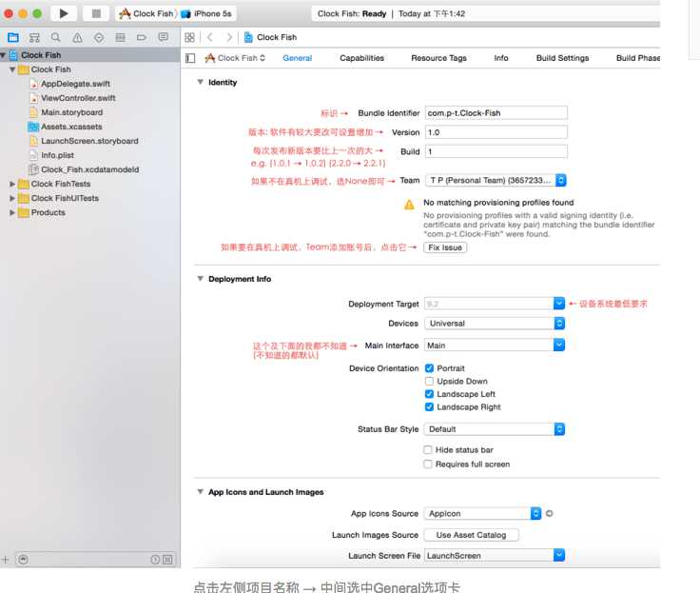Check Hide status bar
700x593 pixels.
(x=428, y=449)
